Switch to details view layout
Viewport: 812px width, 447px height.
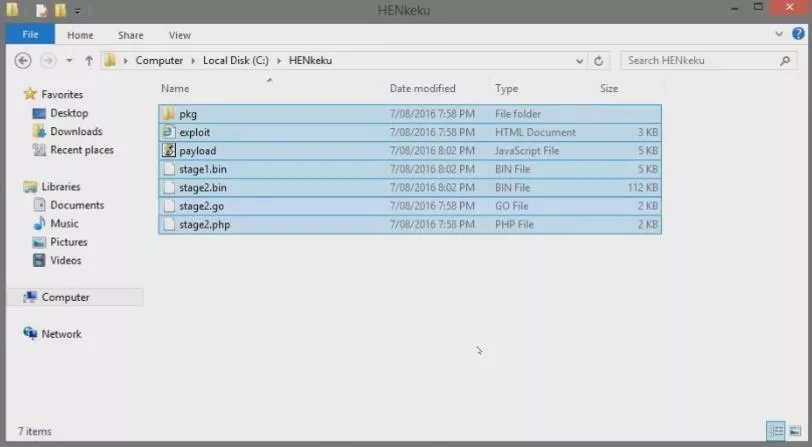point(776,431)
